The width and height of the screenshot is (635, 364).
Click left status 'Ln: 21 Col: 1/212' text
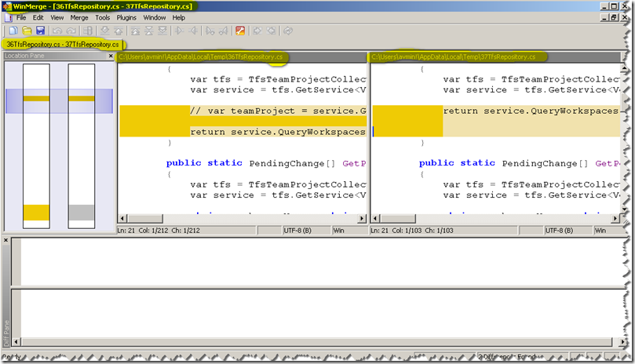[159, 231]
